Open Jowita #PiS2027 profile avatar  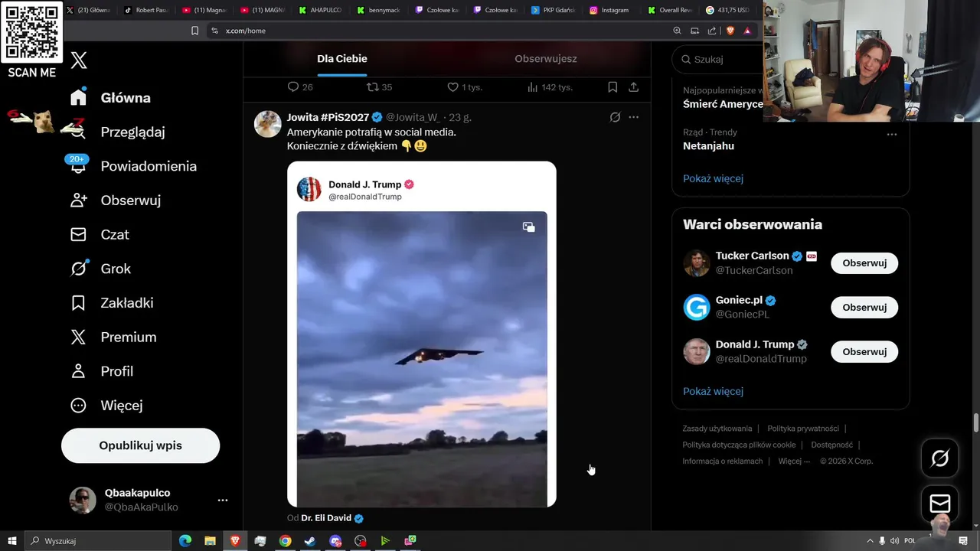[x=268, y=124]
